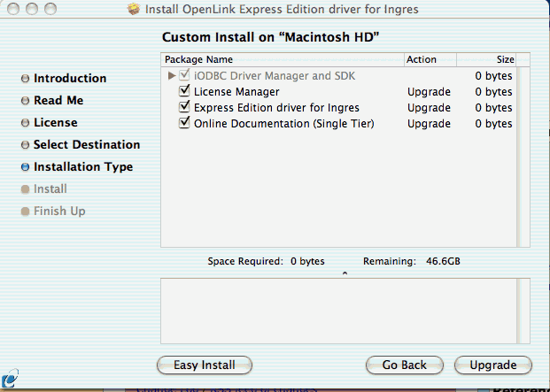Click the Upgrade action for Online Documentation

(429, 124)
